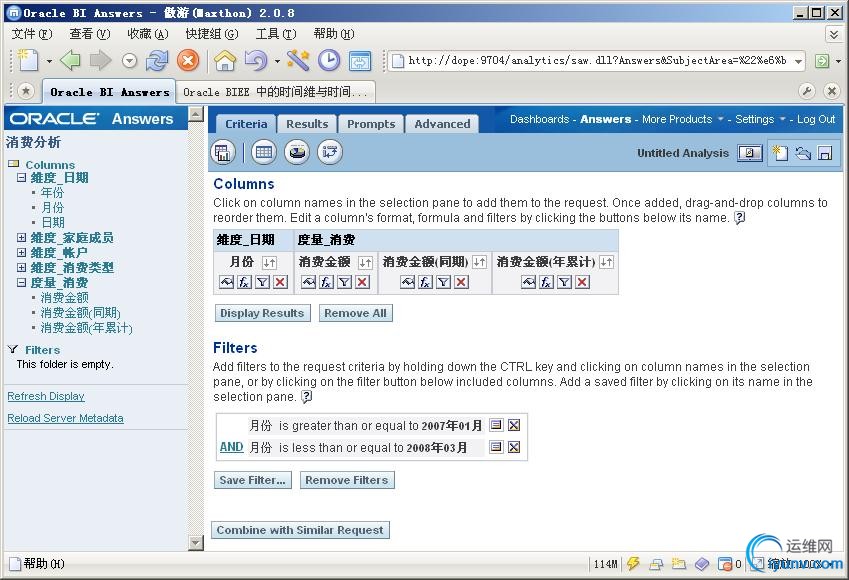Toggle the sort order of 消费金额(年累计) column
The width and height of the screenshot is (849, 580).
(x=606, y=262)
